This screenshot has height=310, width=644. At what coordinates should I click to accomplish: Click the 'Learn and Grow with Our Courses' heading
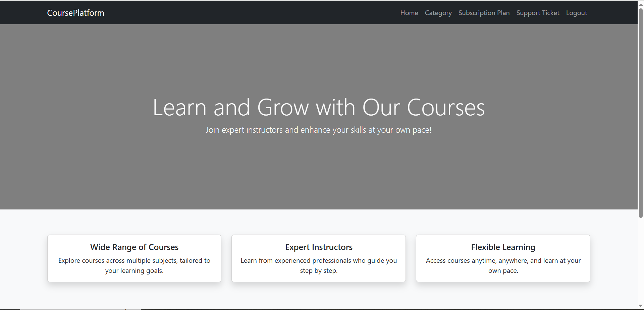pyautogui.click(x=319, y=108)
